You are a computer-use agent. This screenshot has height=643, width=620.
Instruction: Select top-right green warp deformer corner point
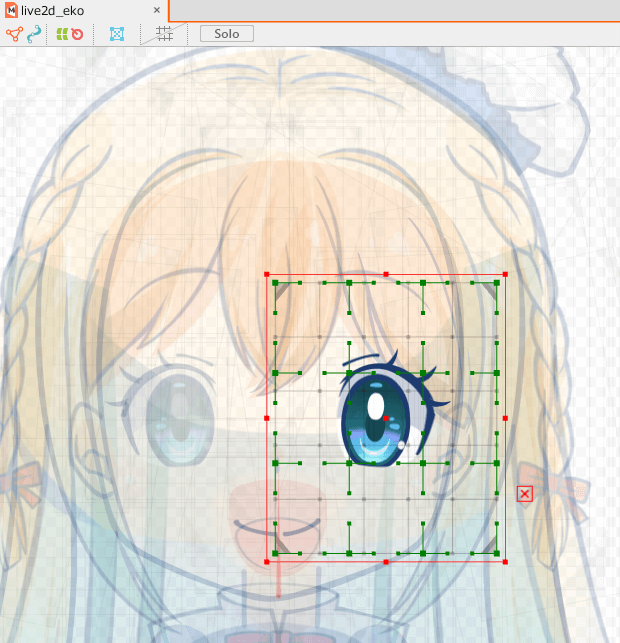pos(497,283)
